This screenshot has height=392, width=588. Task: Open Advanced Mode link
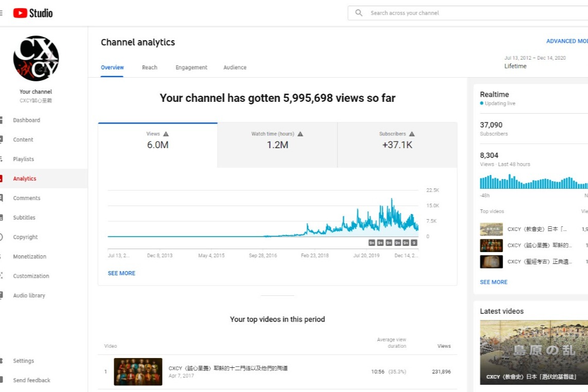click(x=566, y=41)
